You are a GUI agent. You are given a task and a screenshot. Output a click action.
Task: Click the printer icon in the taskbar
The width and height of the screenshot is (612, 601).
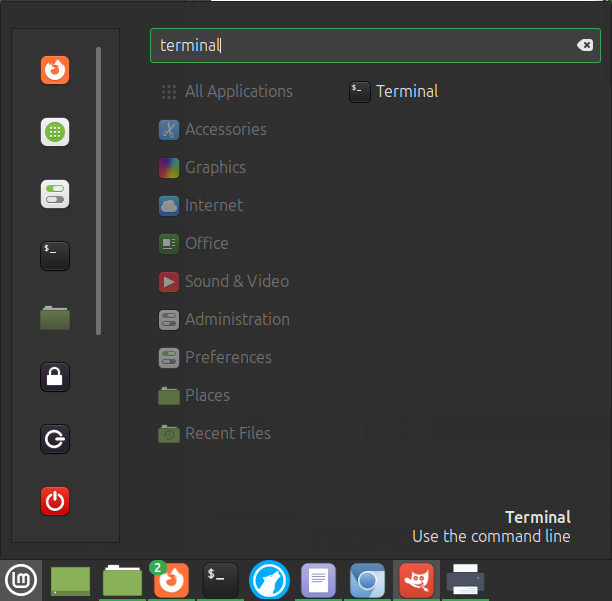coord(465,579)
